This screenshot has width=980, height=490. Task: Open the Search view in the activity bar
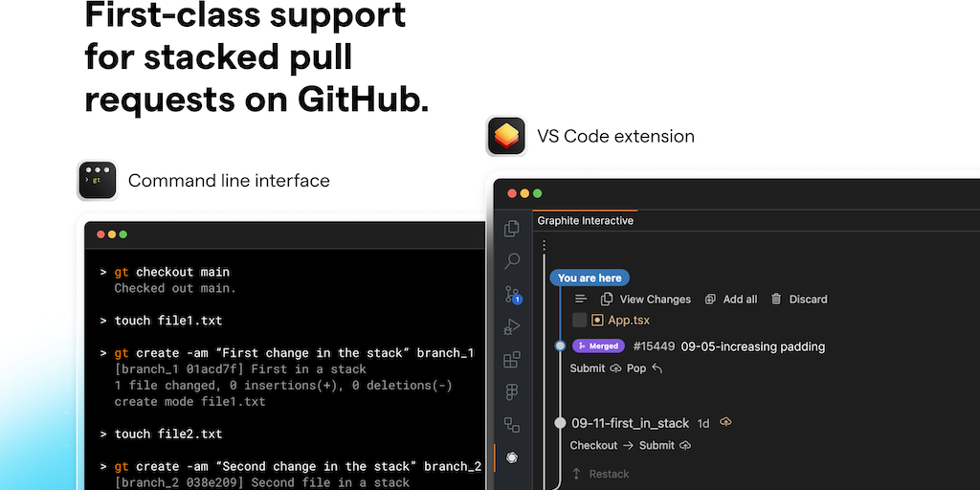(512, 260)
